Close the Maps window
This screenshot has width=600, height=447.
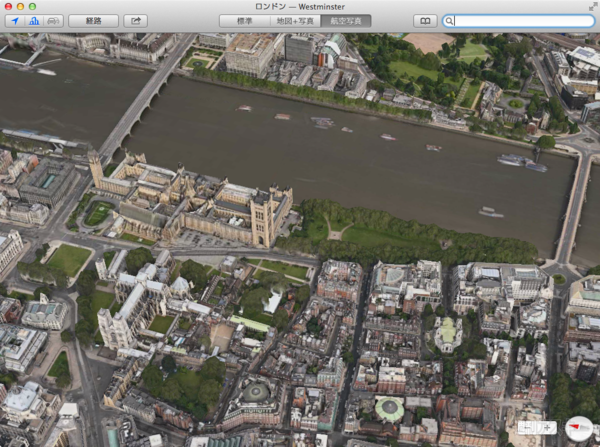click(8, 7)
